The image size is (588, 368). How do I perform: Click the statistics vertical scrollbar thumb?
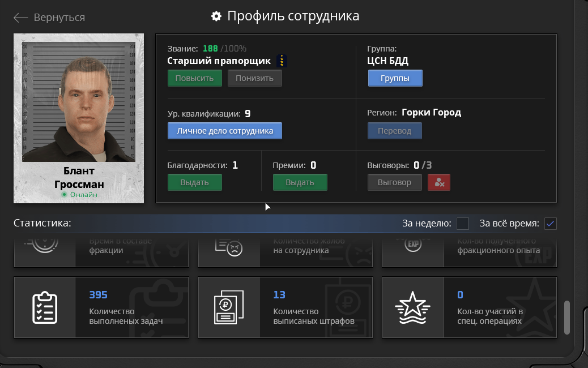567,318
